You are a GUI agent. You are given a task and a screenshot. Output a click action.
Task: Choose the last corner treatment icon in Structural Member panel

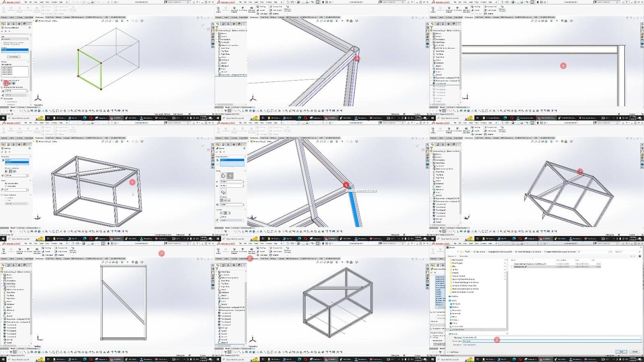14,83
